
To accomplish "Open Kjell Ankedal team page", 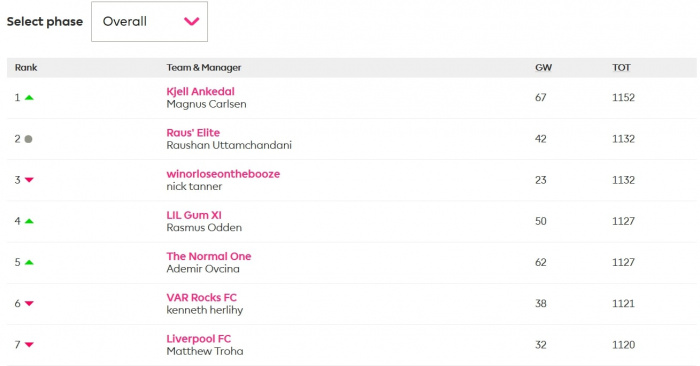I will (200, 92).
